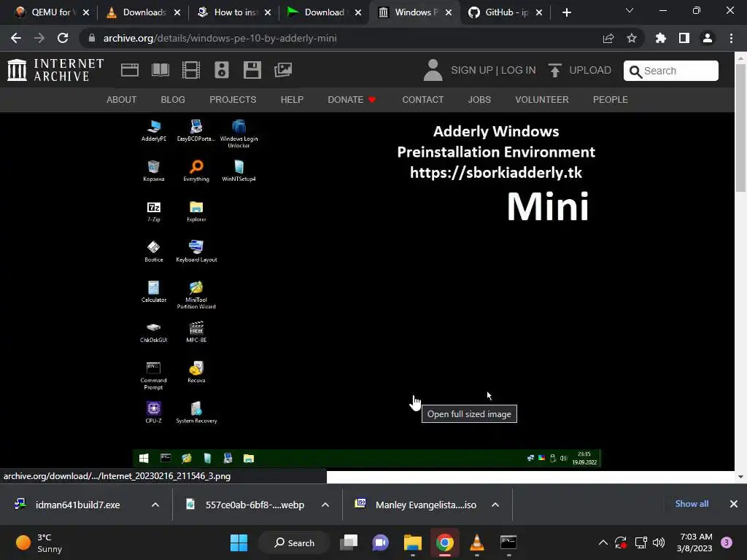Open the full sized PE screenshot image

[x=366, y=292]
